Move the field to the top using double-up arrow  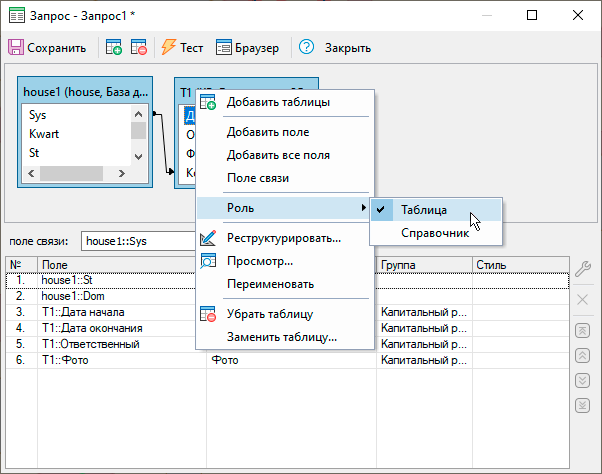point(583,331)
